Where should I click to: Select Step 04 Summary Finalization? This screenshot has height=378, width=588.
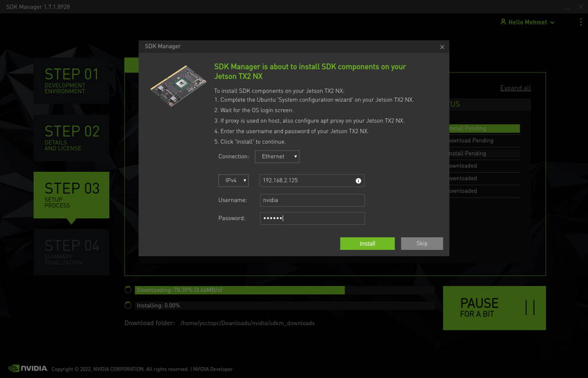71,252
